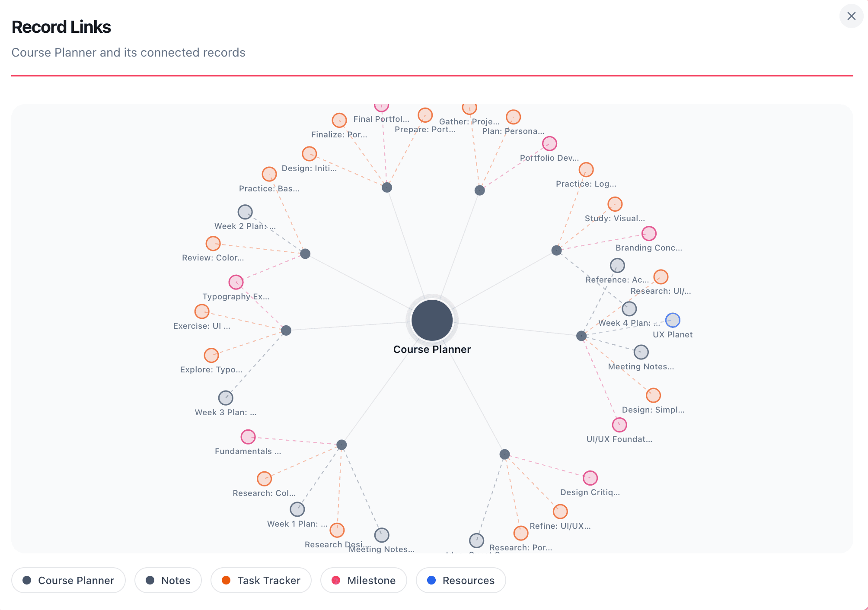Select the Portfolio Dev milestone node
This screenshot has width=868, height=610.
[x=549, y=143]
